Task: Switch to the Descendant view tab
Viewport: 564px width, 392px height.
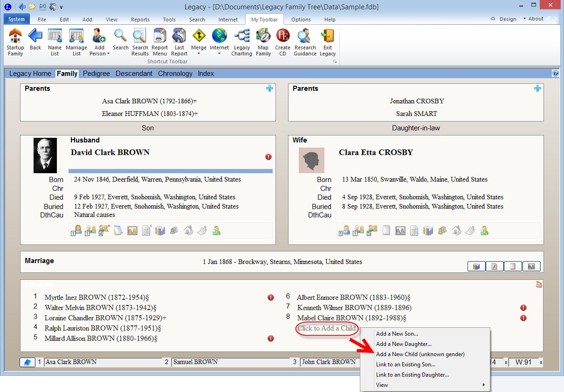Action: point(134,74)
